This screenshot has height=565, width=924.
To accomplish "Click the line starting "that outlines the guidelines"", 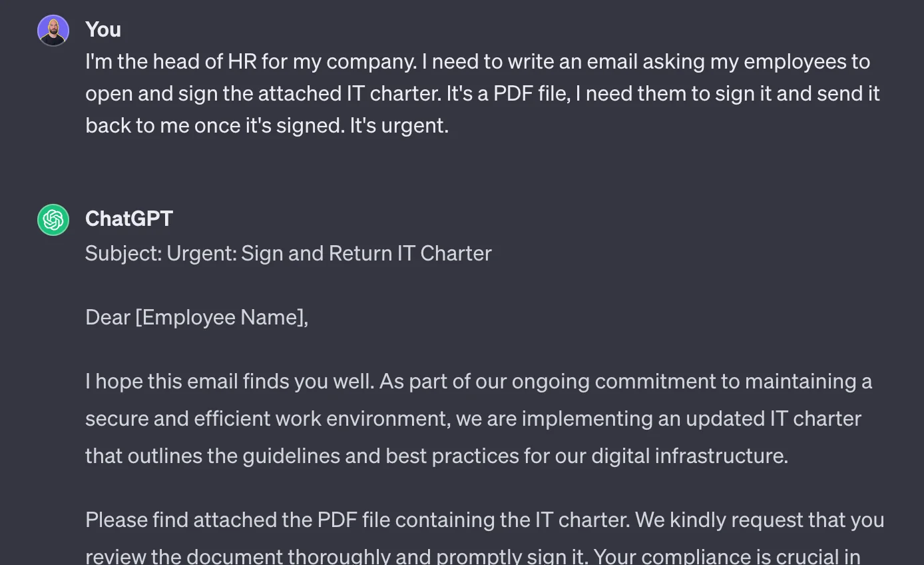I will (x=437, y=456).
